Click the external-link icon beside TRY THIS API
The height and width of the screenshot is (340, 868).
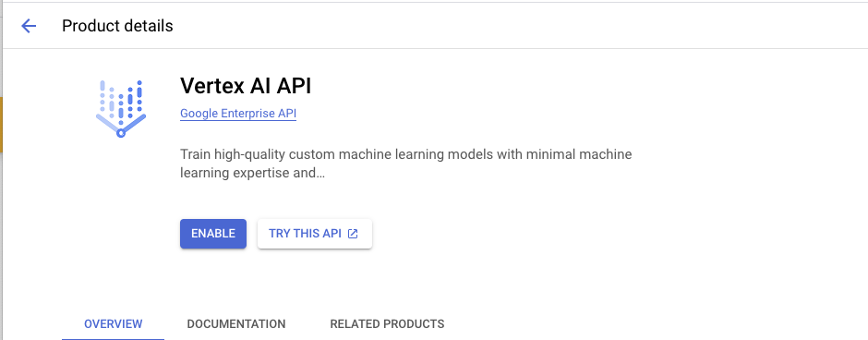(x=353, y=234)
